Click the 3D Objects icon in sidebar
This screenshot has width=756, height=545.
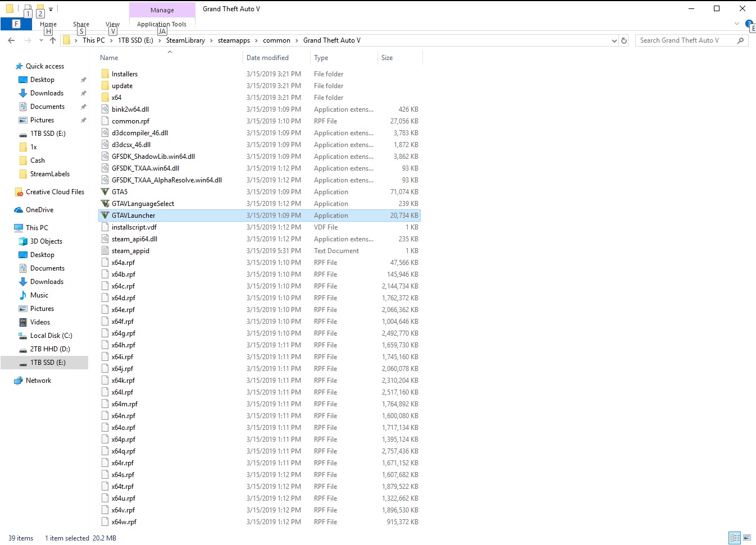point(23,241)
